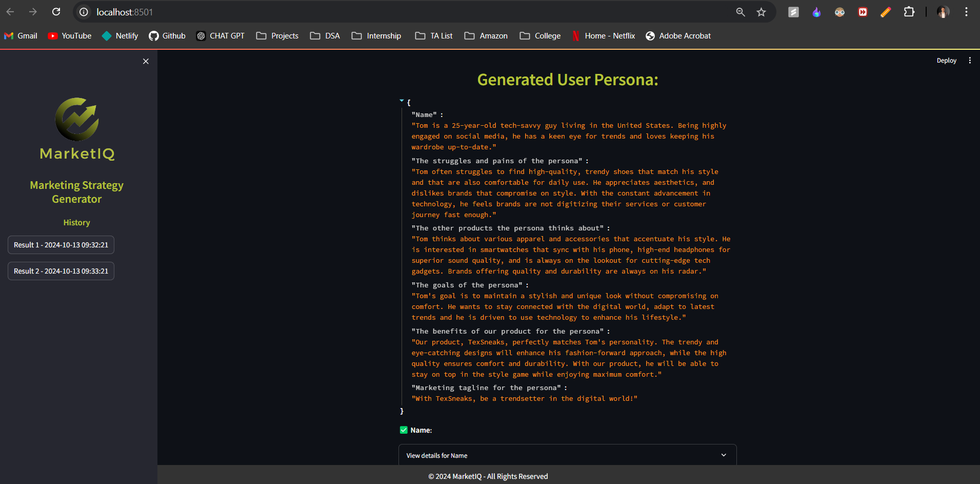Click the "Name" JSON key
Viewport: 980px width, 484px height.
point(424,115)
